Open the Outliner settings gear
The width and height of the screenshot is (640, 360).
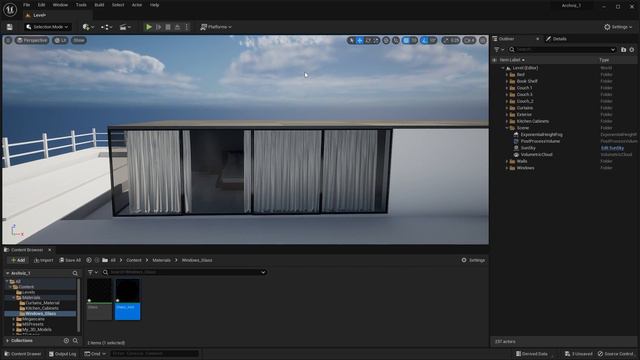coord(632,49)
